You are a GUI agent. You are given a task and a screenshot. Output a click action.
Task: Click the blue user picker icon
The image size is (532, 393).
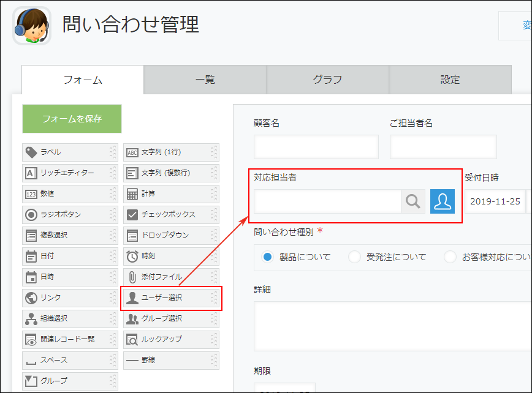[x=442, y=201]
